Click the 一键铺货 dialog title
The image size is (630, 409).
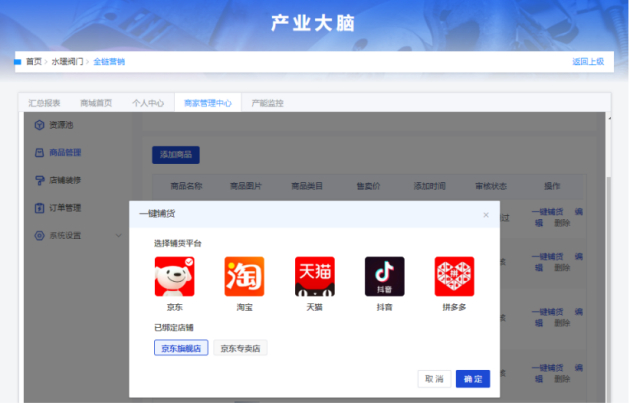[157, 214]
